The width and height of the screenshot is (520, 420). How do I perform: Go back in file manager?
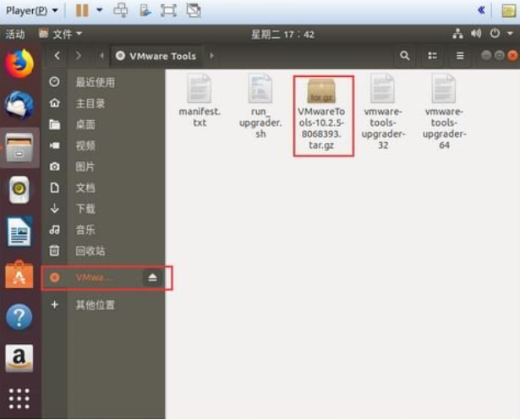[57, 56]
